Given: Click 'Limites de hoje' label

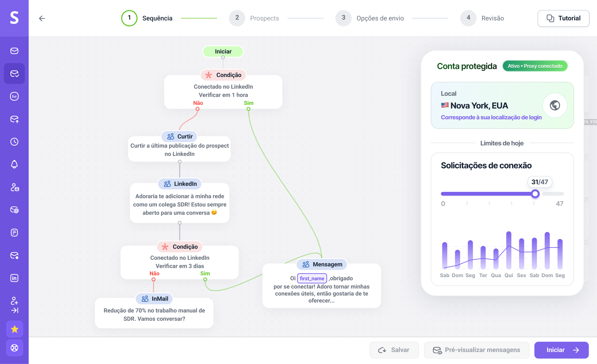Looking at the screenshot, I should pos(502,143).
